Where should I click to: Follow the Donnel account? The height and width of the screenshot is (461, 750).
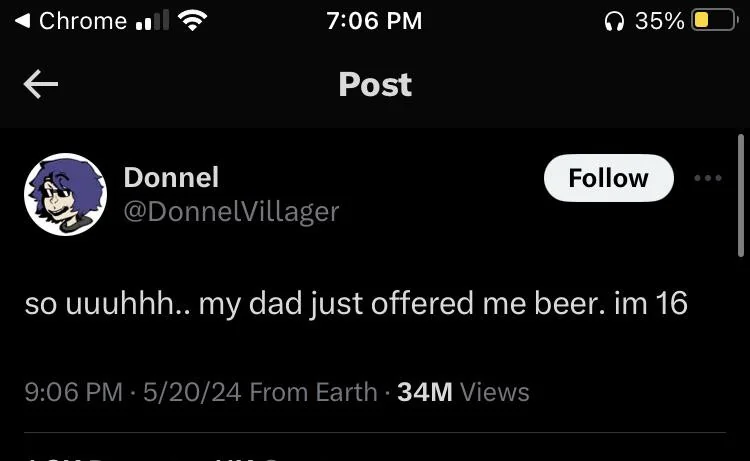tap(608, 178)
